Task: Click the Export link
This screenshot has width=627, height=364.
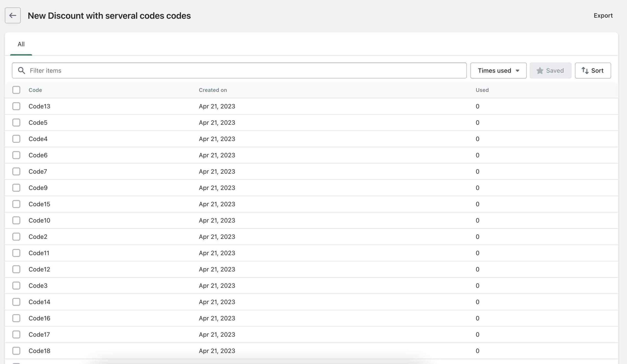Action: [603, 15]
